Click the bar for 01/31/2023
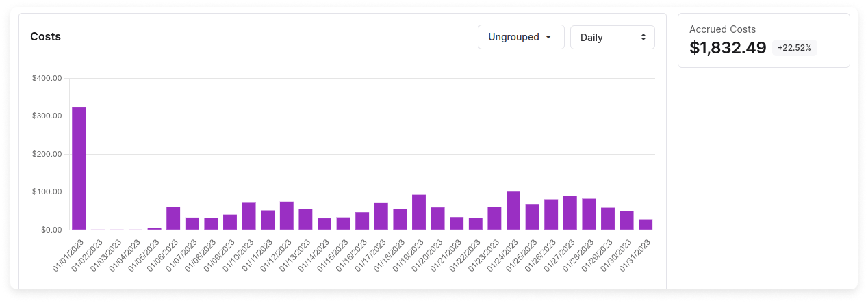This screenshot has height=303, width=868. (646, 224)
